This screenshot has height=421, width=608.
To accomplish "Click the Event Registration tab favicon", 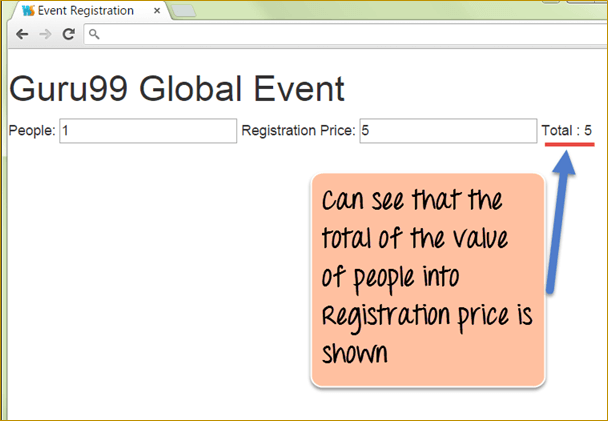I will coord(27,10).
